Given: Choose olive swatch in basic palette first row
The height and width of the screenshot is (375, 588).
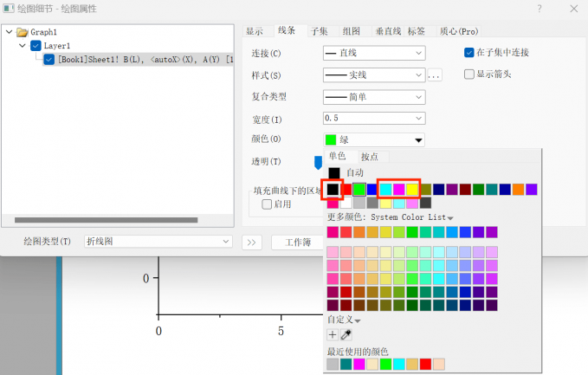Looking at the screenshot, I should pyautogui.click(x=425, y=190).
